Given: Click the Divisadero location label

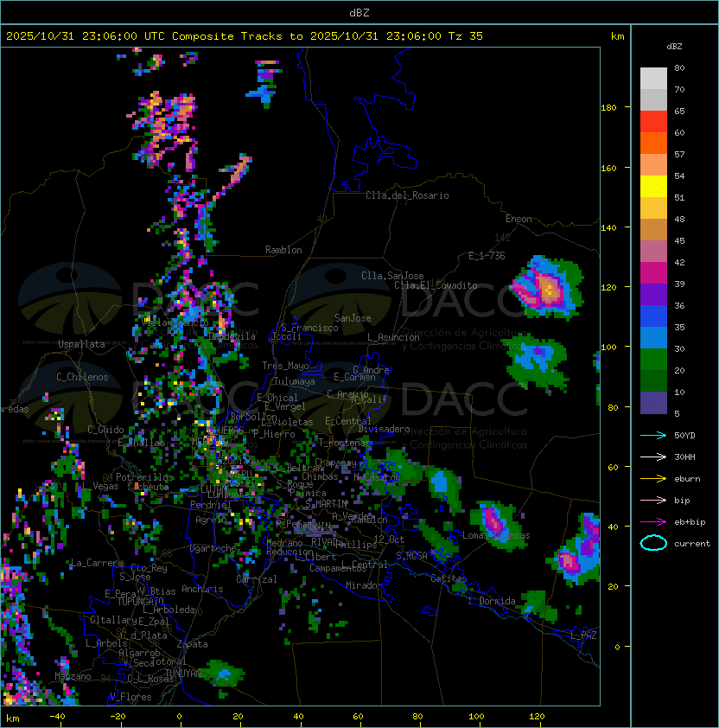Looking at the screenshot, I should tap(384, 429).
